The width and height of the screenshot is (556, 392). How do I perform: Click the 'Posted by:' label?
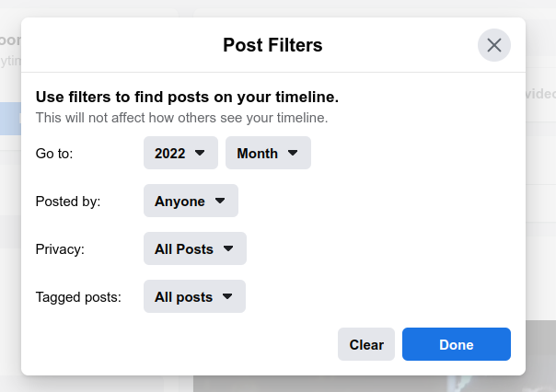[68, 202]
